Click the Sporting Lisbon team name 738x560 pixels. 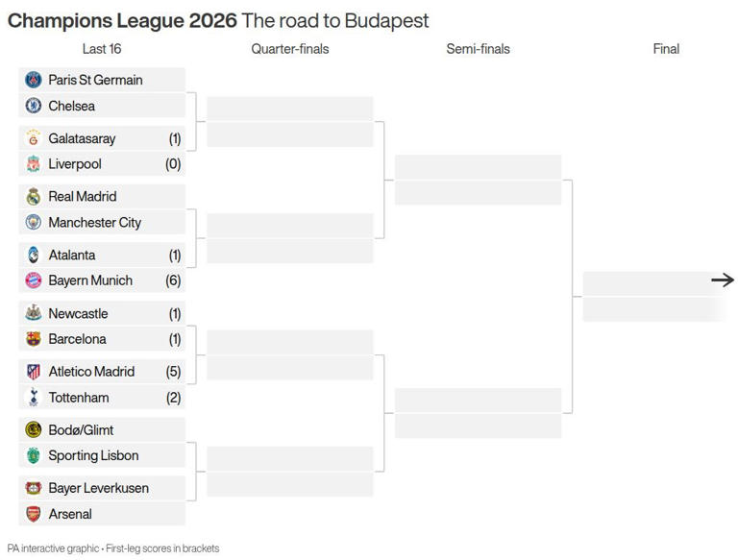click(93, 455)
